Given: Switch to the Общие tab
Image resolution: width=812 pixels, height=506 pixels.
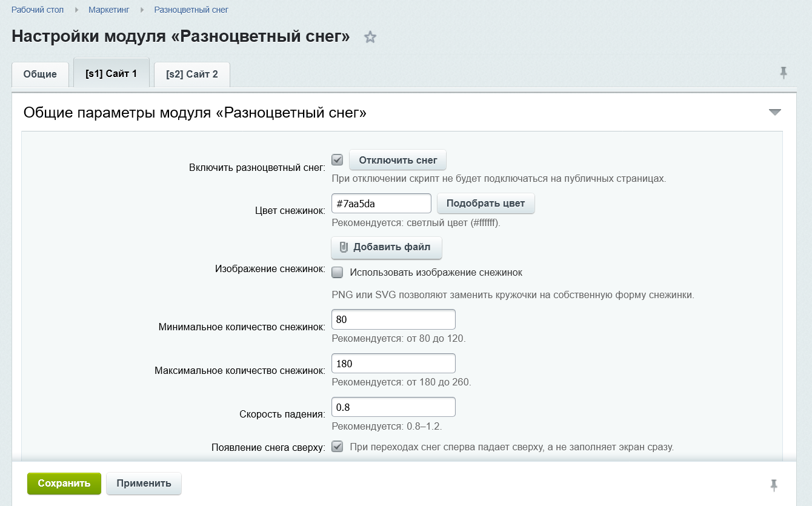Looking at the screenshot, I should [x=40, y=74].
